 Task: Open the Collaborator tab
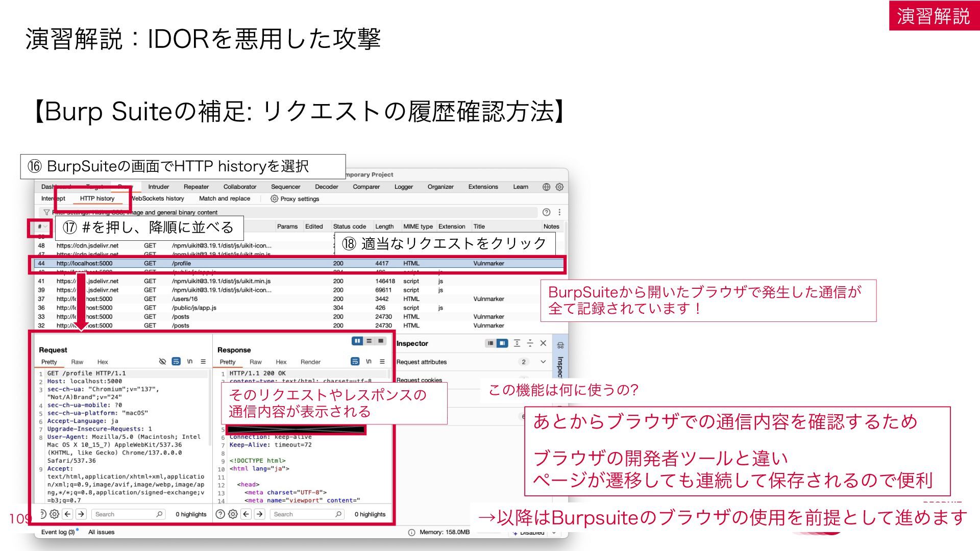click(240, 187)
